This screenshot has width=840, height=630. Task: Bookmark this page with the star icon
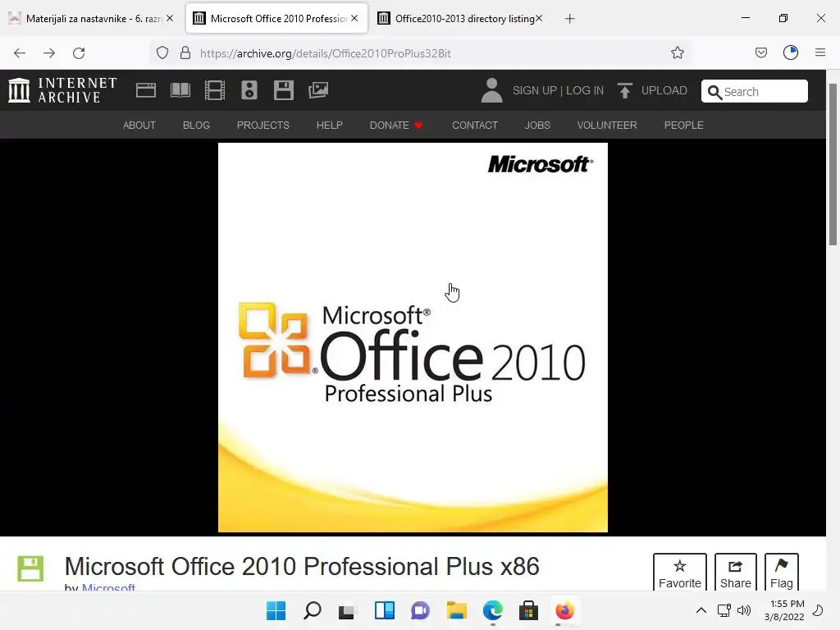tap(677, 52)
